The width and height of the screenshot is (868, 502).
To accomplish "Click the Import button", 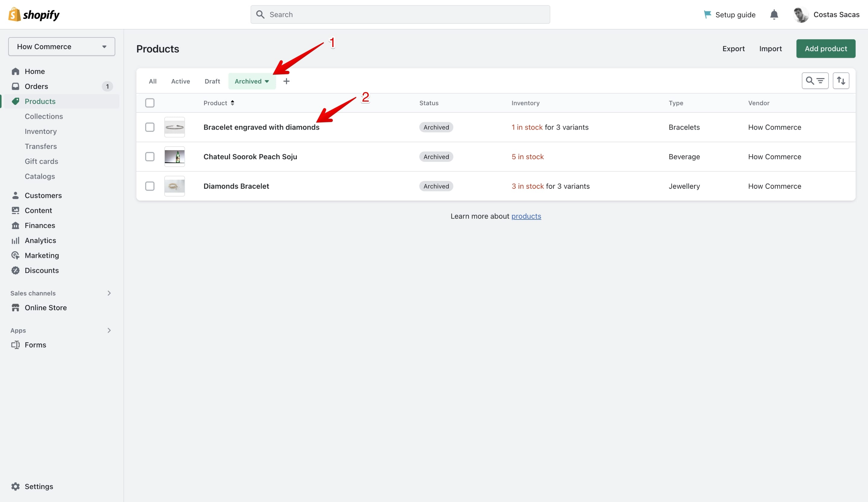I will [x=771, y=49].
